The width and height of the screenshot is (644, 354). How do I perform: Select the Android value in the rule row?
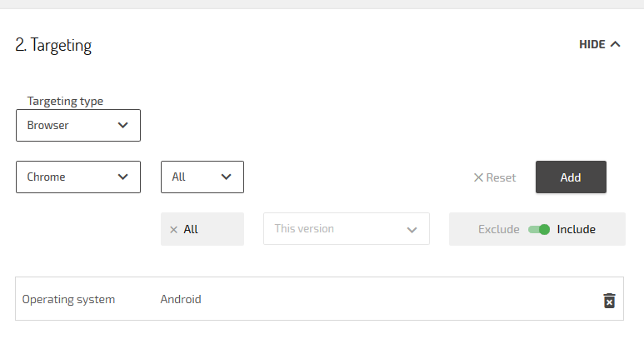[x=181, y=299]
